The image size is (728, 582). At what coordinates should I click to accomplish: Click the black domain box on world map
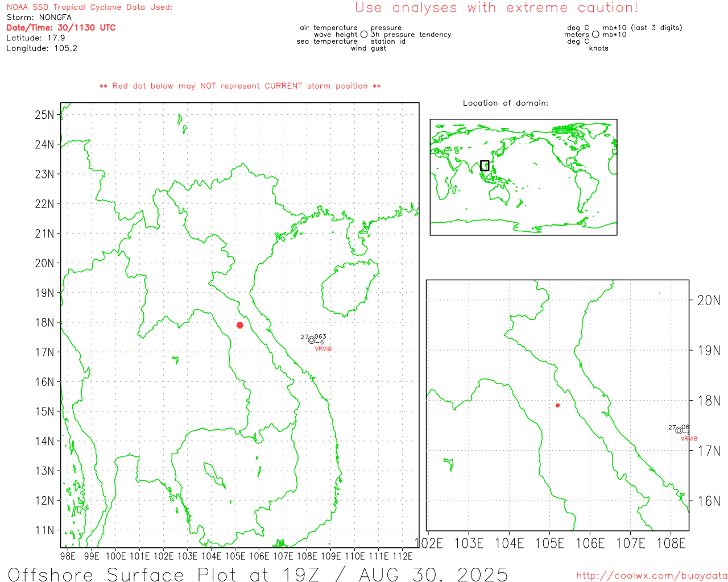tap(485, 165)
